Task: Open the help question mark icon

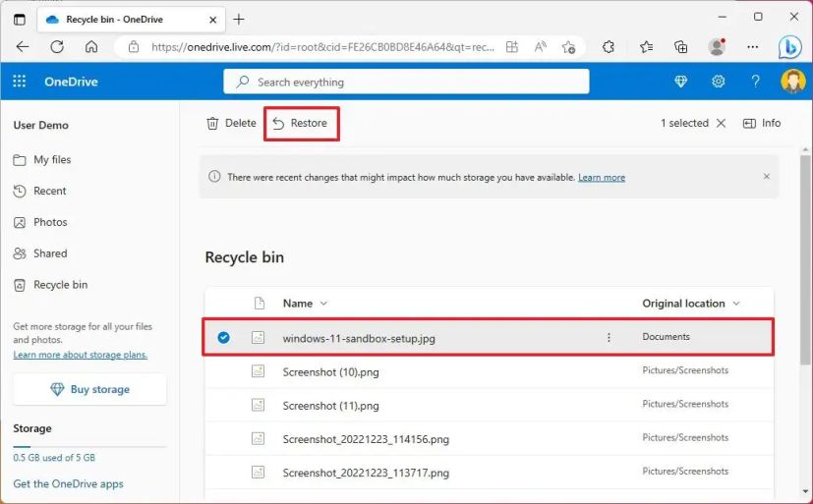Action: click(x=755, y=82)
